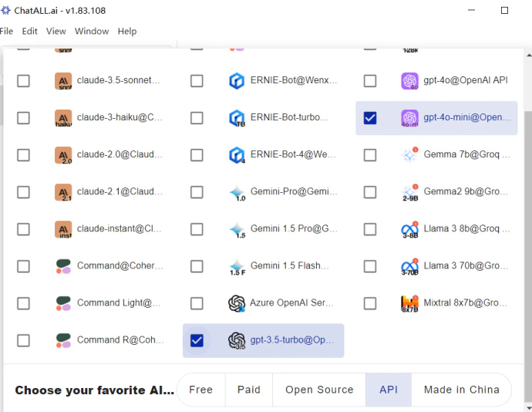
Task: Click the claude-instant model icon
Action: (63, 229)
